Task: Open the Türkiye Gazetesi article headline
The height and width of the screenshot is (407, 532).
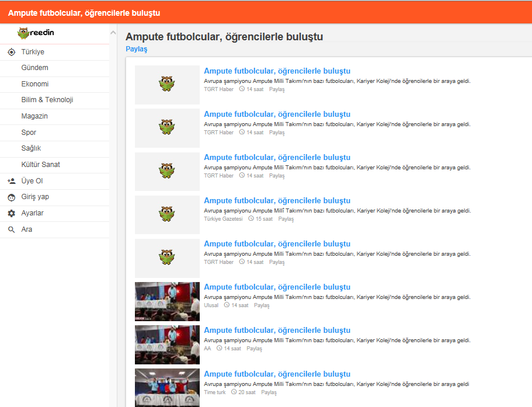Action: tap(277, 200)
